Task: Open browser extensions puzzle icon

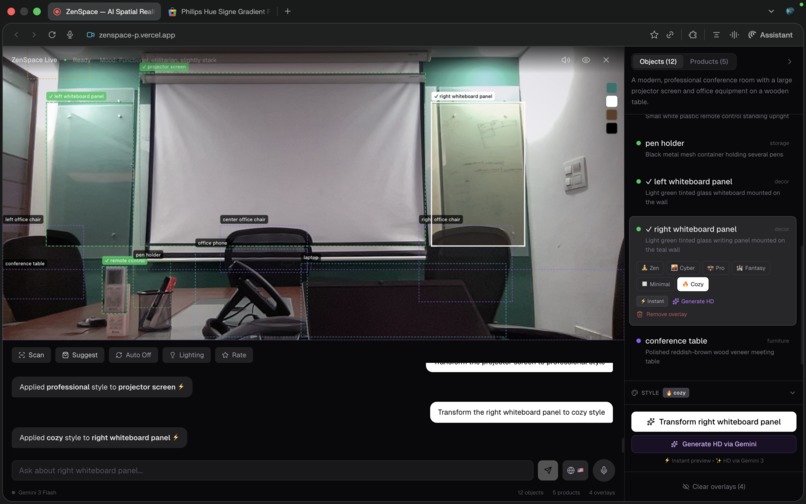Action: click(x=692, y=35)
